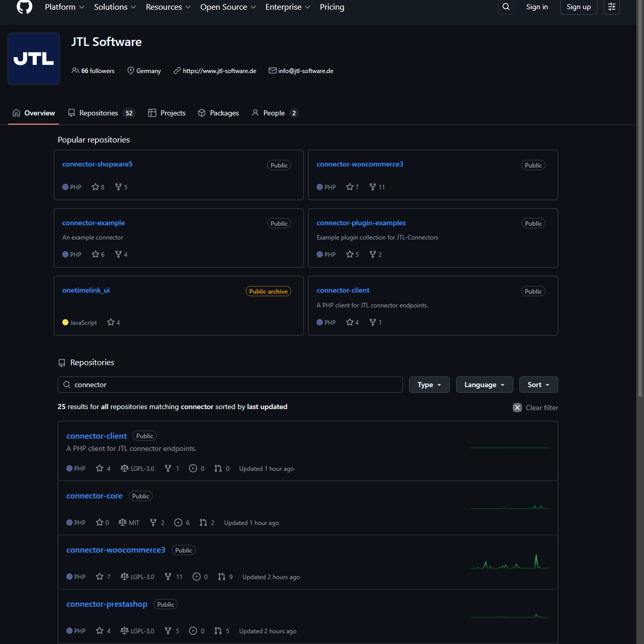Click the fork icon on connector-plugin-examples card

click(x=373, y=254)
